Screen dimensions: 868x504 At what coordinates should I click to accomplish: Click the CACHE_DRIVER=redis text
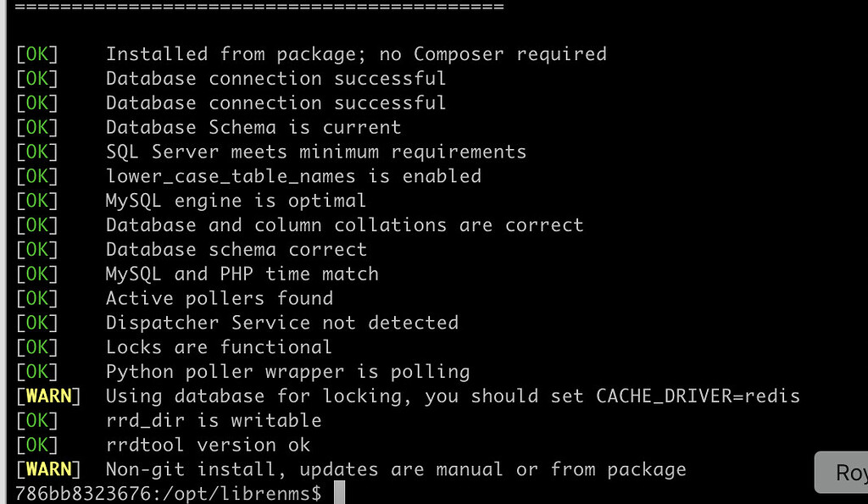[x=698, y=396]
